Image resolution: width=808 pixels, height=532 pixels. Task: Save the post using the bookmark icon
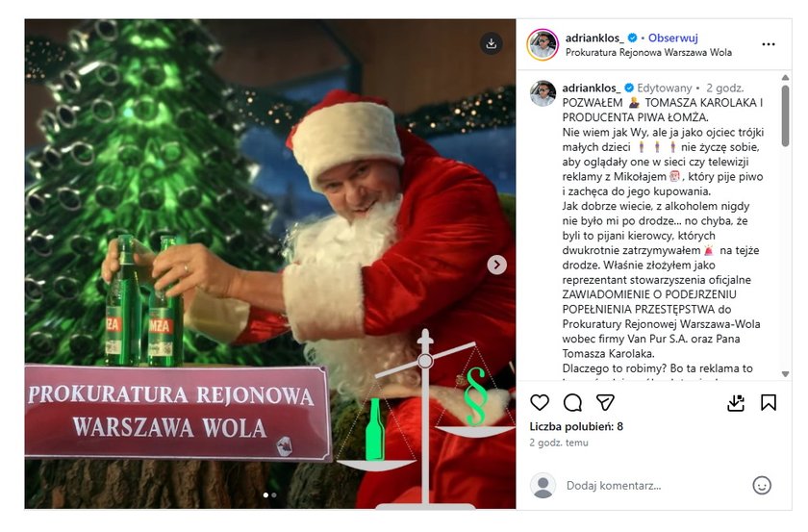coord(769,403)
